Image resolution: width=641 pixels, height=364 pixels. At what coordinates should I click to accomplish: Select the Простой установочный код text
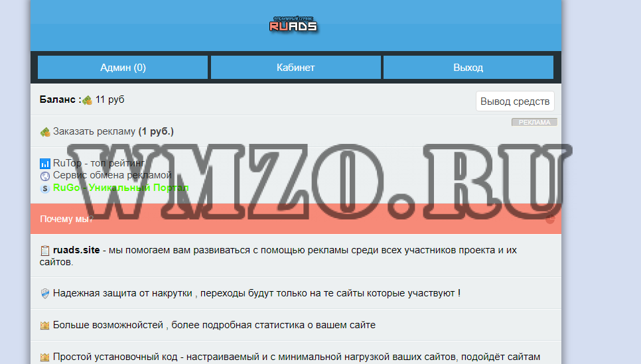[297, 357]
